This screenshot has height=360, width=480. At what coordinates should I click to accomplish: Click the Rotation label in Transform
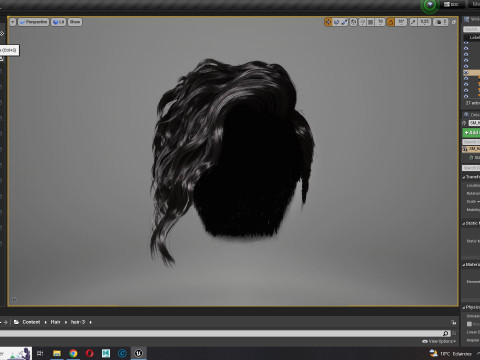[x=473, y=193]
